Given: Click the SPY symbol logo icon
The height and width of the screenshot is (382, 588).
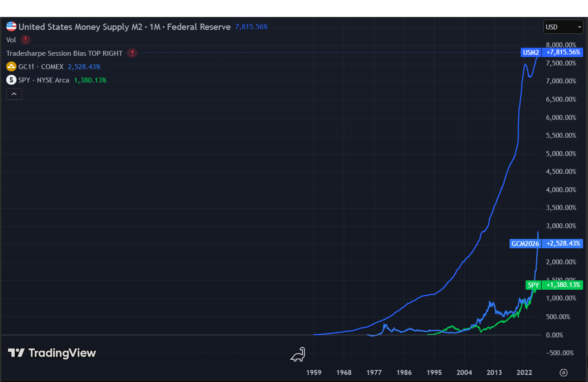Looking at the screenshot, I should pyautogui.click(x=12, y=80).
